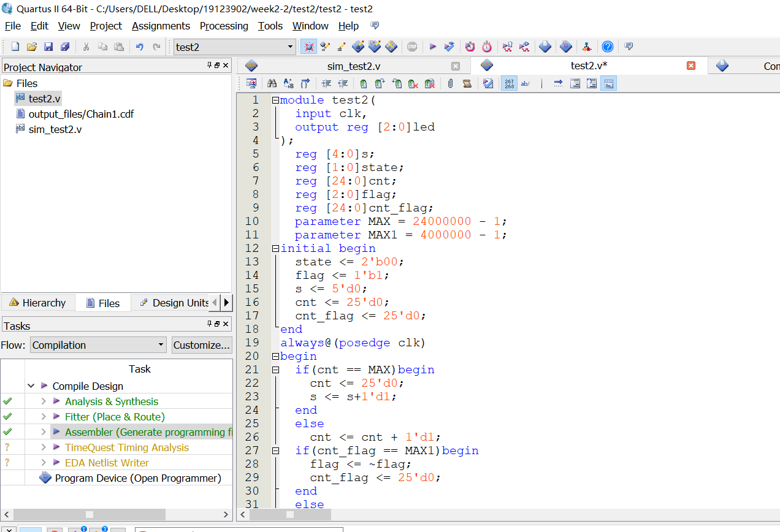
Task: Increase indent of selected code
Action: [326, 83]
